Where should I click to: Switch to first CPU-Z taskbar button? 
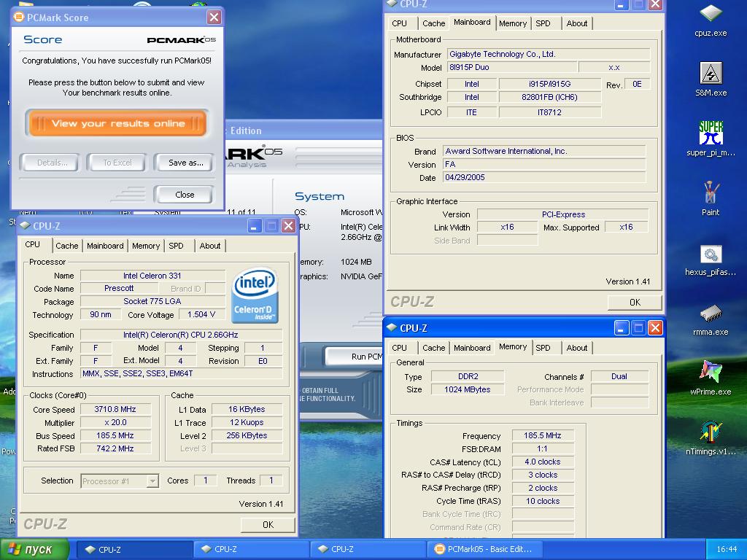(133, 549)
